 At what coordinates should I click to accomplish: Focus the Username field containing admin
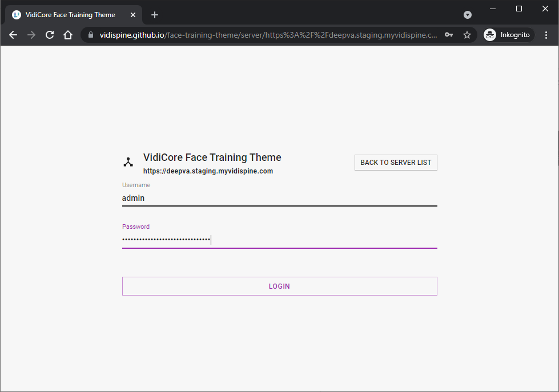coord(279,198)
